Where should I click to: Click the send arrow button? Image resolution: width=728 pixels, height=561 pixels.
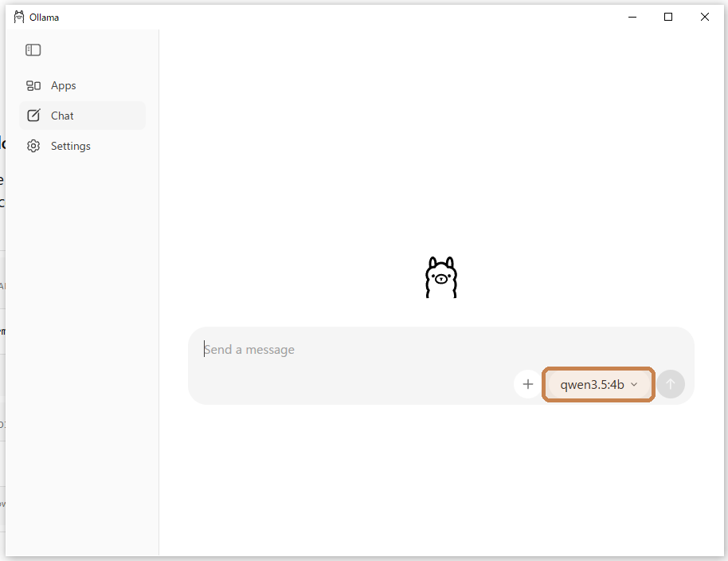click(x=671, y=384)
